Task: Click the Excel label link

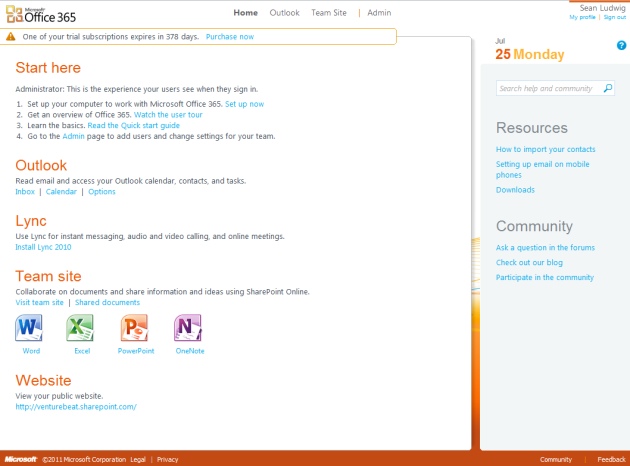Action: coord(82,351)
